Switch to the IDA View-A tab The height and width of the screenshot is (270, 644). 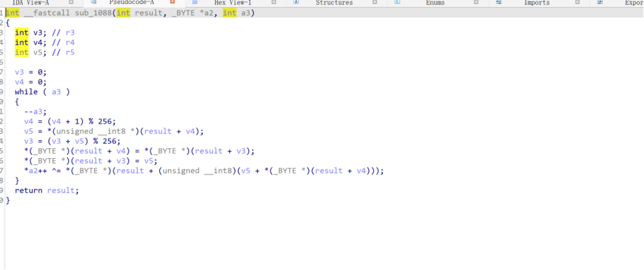pyautogui.click(x=30, y=2)
